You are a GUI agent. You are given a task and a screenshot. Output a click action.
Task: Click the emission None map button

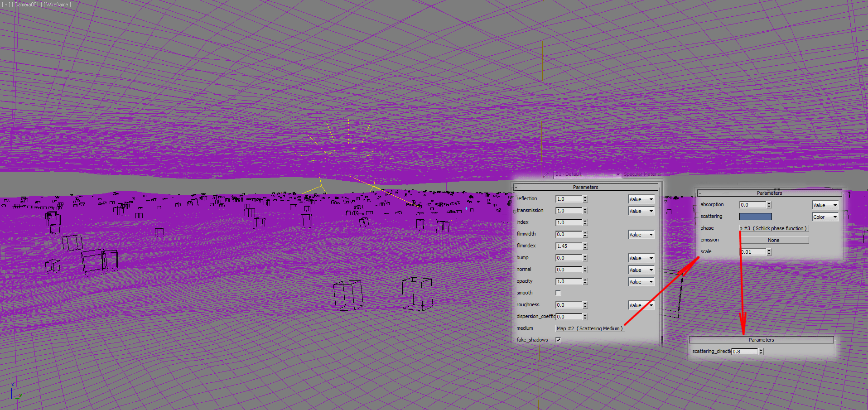774,240
